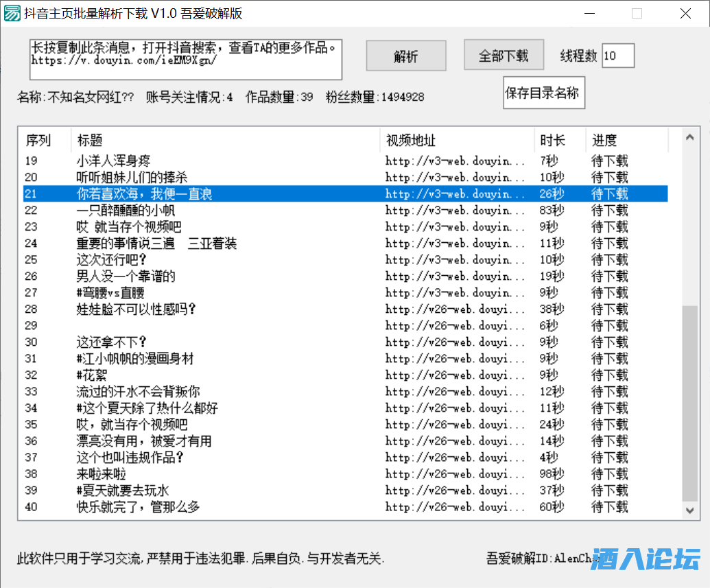The height and width of the screenshot is (588, 710).
Task: Click the 线程数 label
Action: point(578,56)
